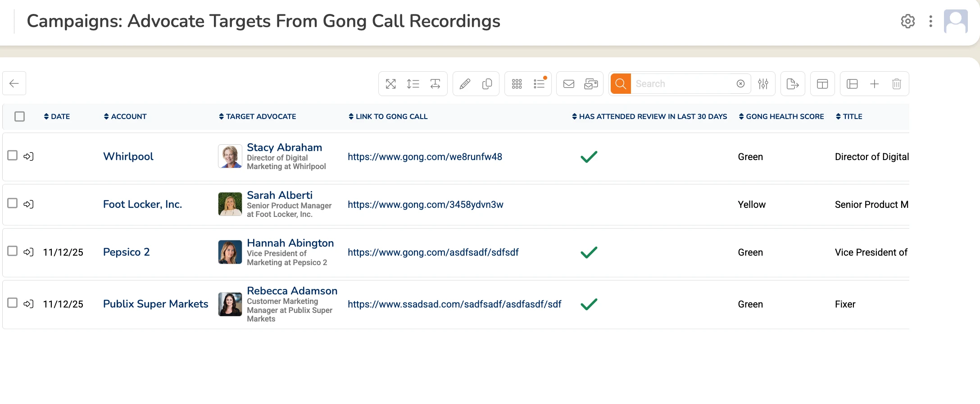
Task: Open Gong link ending we8runfw48
Action: pyautogui.click(x=425, y=157)
